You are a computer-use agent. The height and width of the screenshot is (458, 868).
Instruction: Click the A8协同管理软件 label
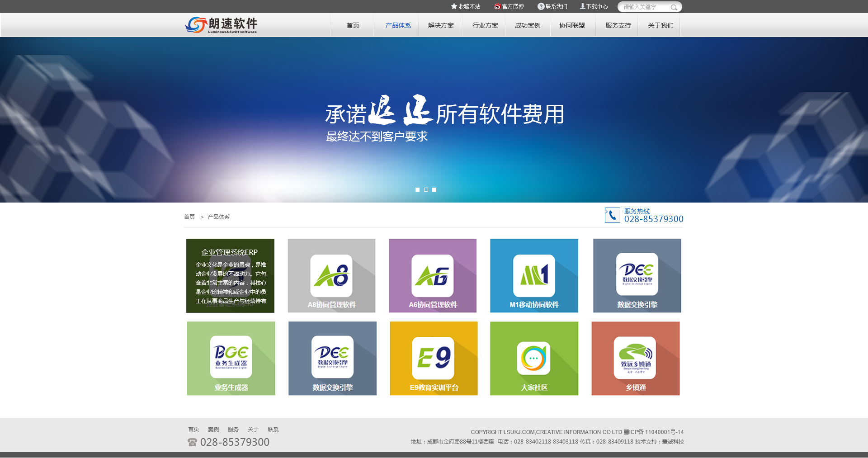332,305
